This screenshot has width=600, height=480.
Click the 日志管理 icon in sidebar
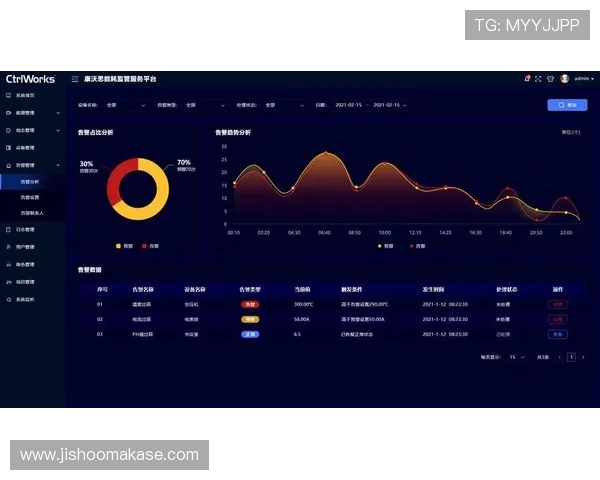tap(8, 229)
